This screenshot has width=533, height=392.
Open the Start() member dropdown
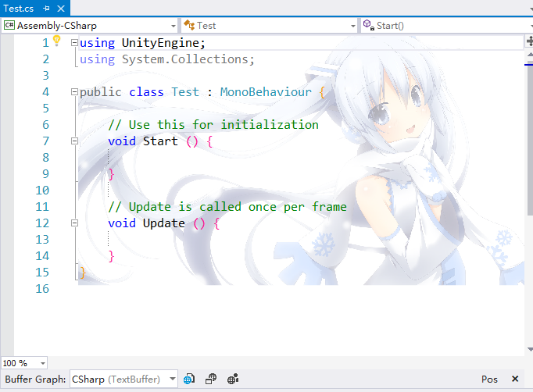click(531, 26)
